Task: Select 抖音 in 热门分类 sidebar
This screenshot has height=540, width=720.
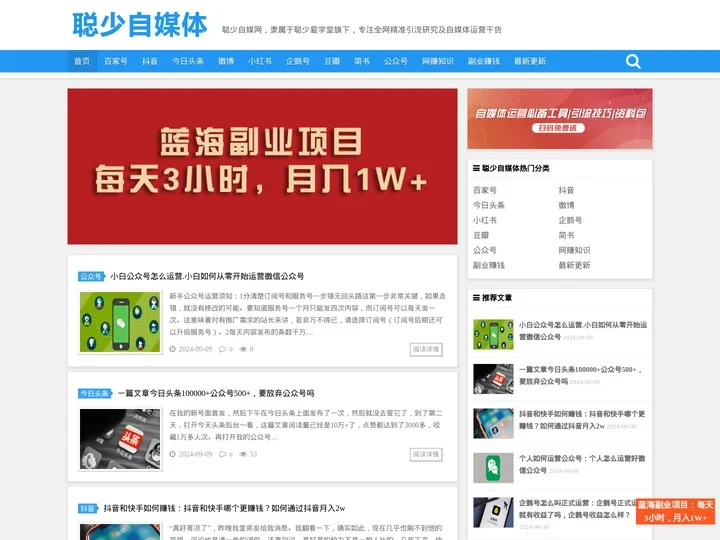Action: point(567,190)
